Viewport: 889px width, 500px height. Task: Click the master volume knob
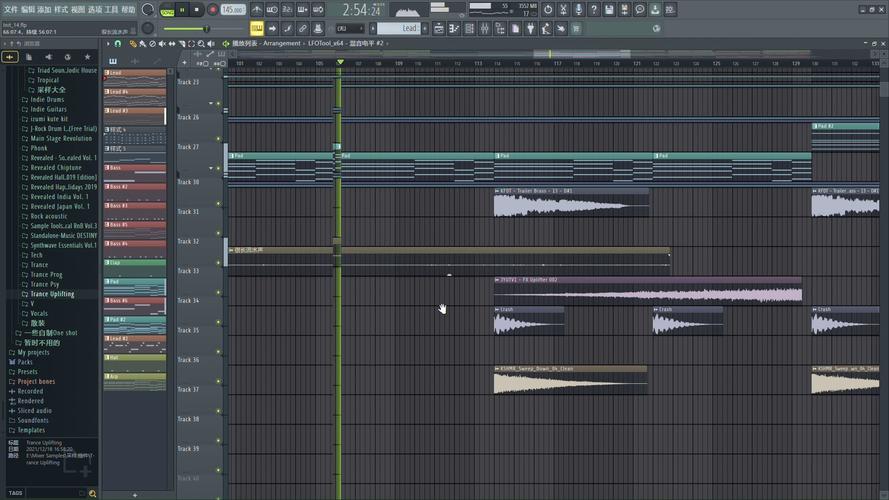[147, 10]
